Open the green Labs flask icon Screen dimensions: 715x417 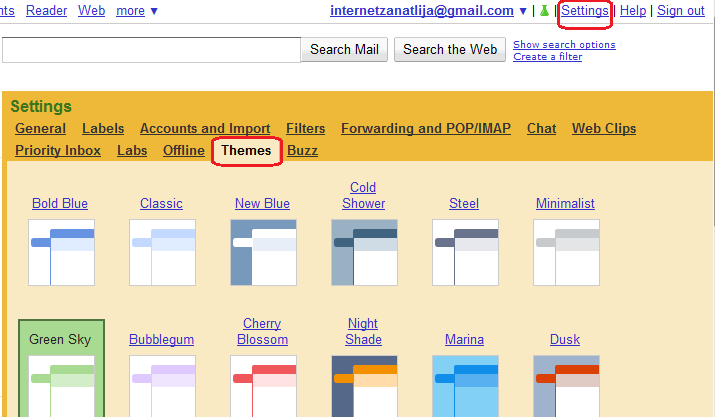pyautogui.click(x=544, y=11)
